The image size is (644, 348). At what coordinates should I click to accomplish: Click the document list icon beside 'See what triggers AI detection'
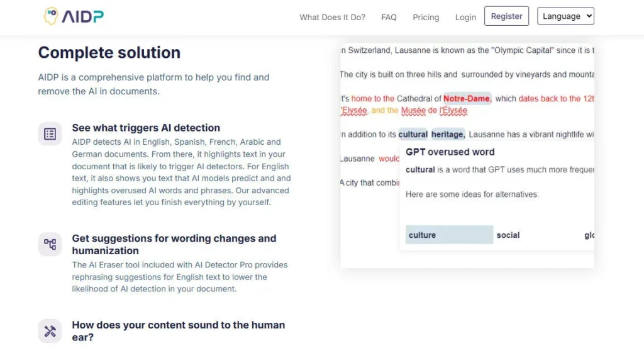(50, 133)
